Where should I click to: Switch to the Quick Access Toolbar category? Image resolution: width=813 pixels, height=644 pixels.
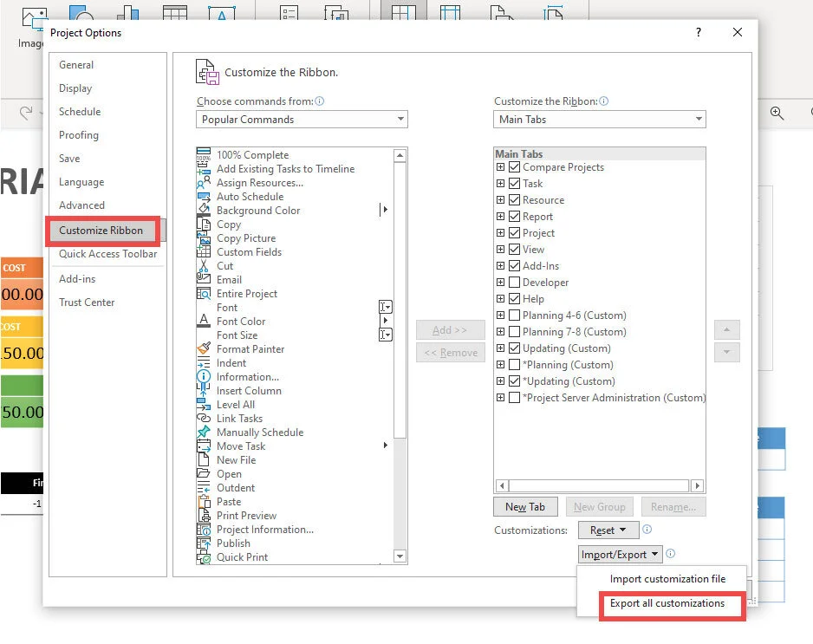point(107,254)
